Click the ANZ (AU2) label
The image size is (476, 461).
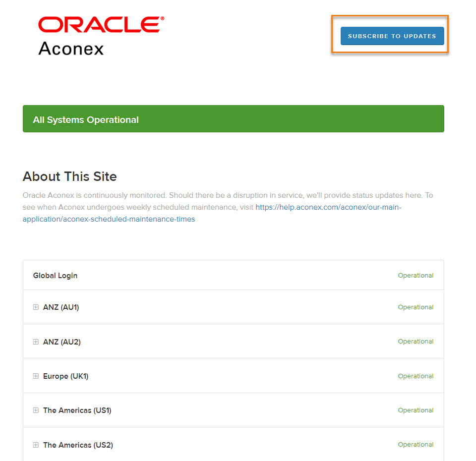(x=62, y=342)
